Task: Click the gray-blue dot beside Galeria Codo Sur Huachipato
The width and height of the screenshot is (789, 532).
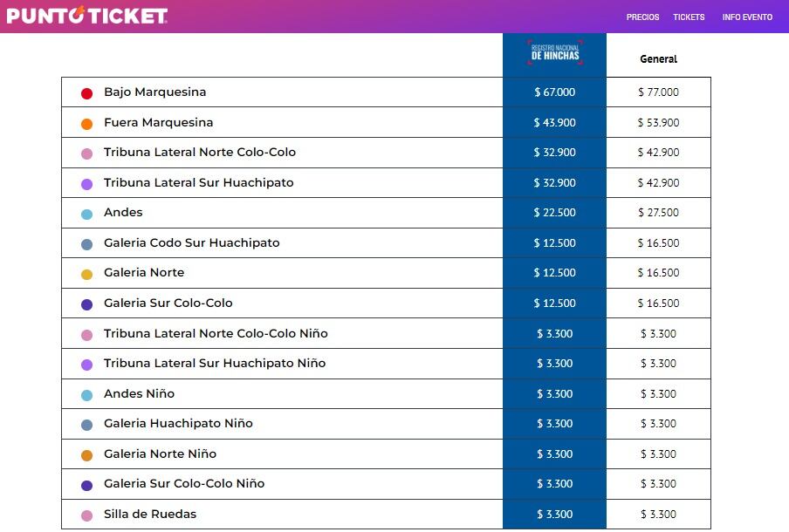Action: (86, 244)
